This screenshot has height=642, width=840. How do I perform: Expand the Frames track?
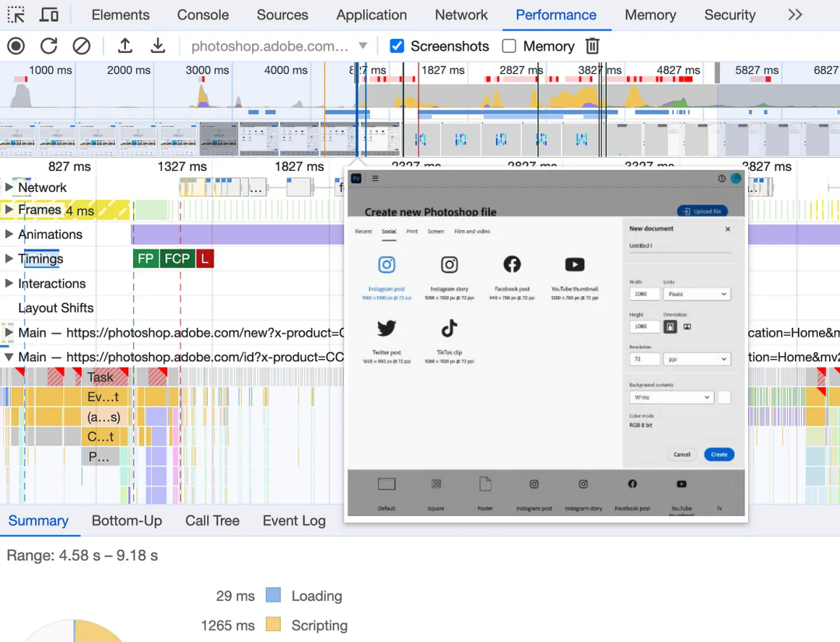9,209
